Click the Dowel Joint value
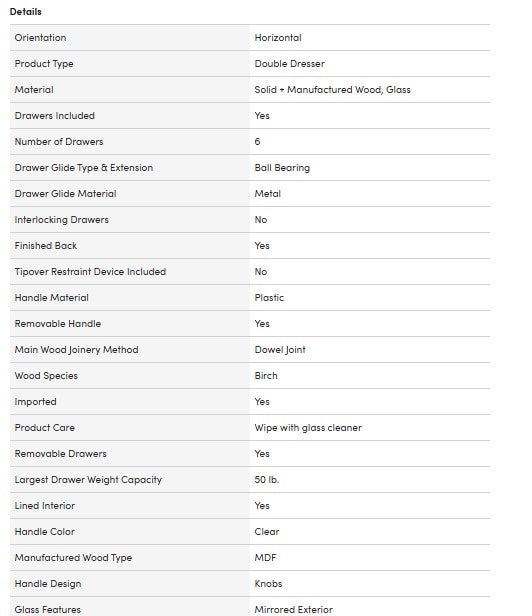 coord(280,350)
